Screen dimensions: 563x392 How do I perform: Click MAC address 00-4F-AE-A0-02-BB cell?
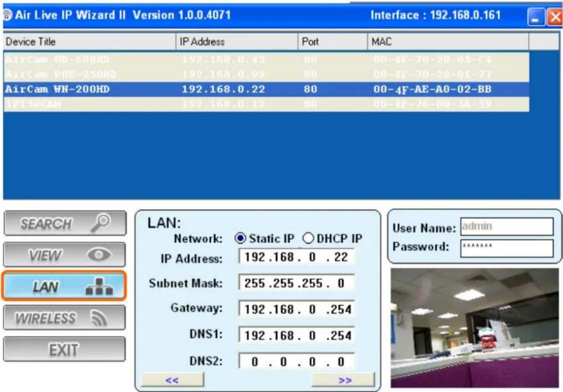[432, 90]
